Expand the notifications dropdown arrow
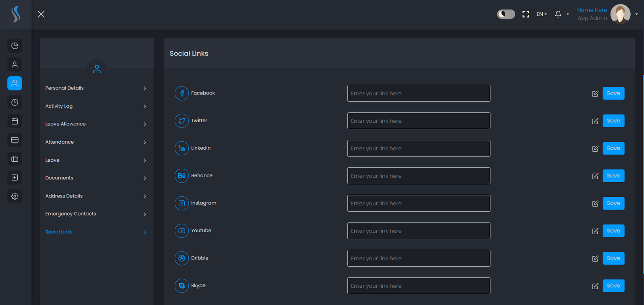644x305 pixels. (x=568, y=14)
